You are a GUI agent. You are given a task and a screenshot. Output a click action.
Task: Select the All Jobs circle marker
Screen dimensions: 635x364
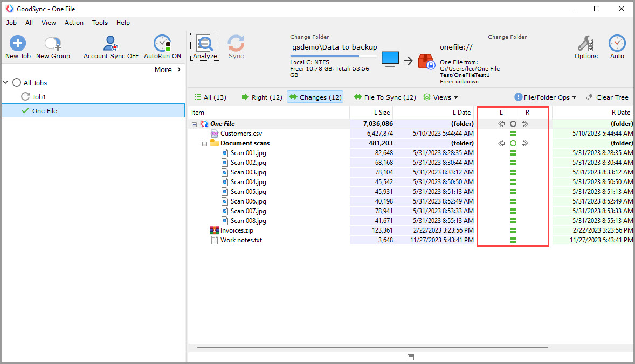coord(17,82)
